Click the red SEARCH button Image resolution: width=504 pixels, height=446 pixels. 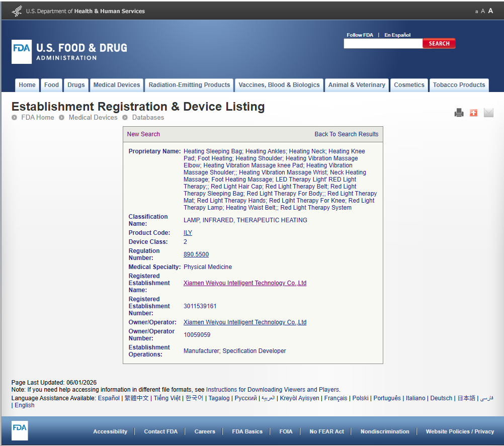click(439, 43)
